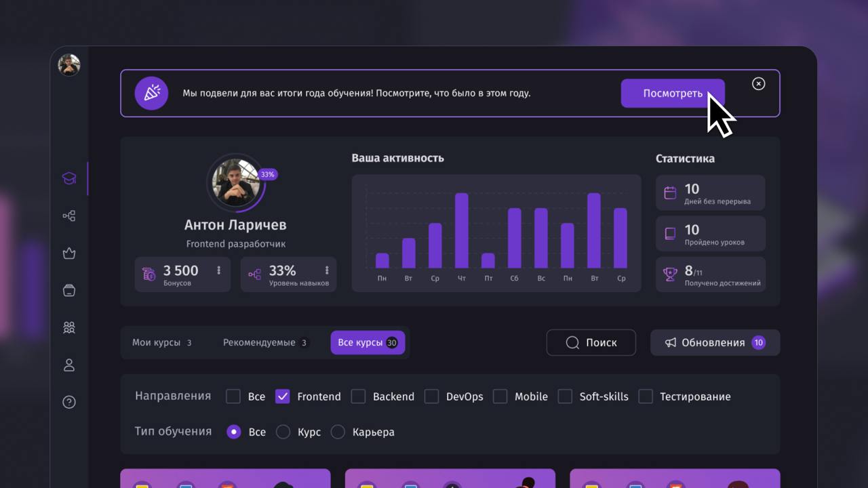868x488 pixels.
Task: Open the community people icon in sidebar
Action: point(68,328)
